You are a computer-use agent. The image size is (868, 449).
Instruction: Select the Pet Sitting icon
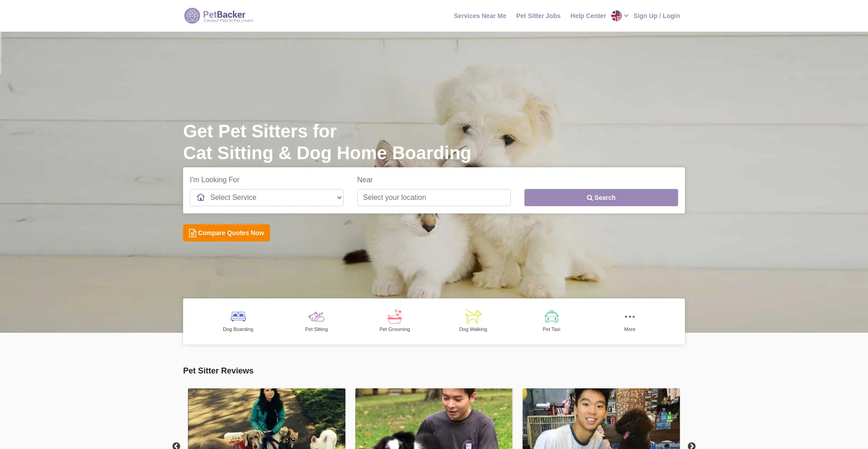pyautogui.click(x=316, y=317)
